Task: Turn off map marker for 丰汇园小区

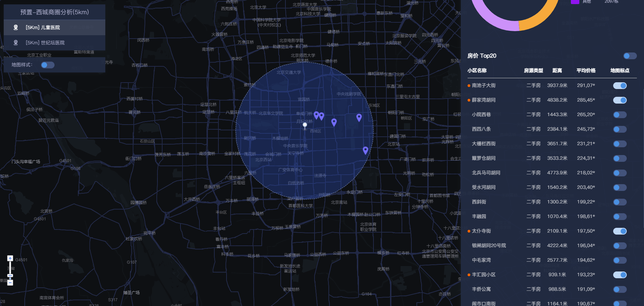Action: tap(620, 275)
